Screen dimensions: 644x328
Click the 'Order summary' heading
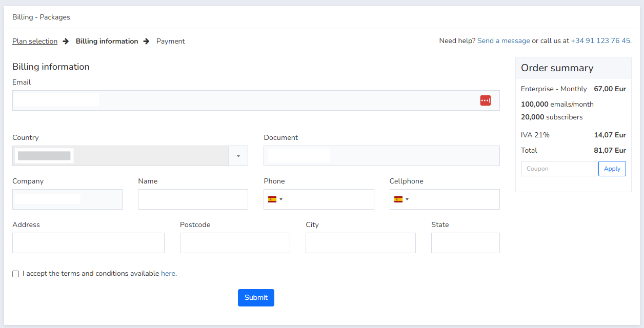(x=557, y=68)
